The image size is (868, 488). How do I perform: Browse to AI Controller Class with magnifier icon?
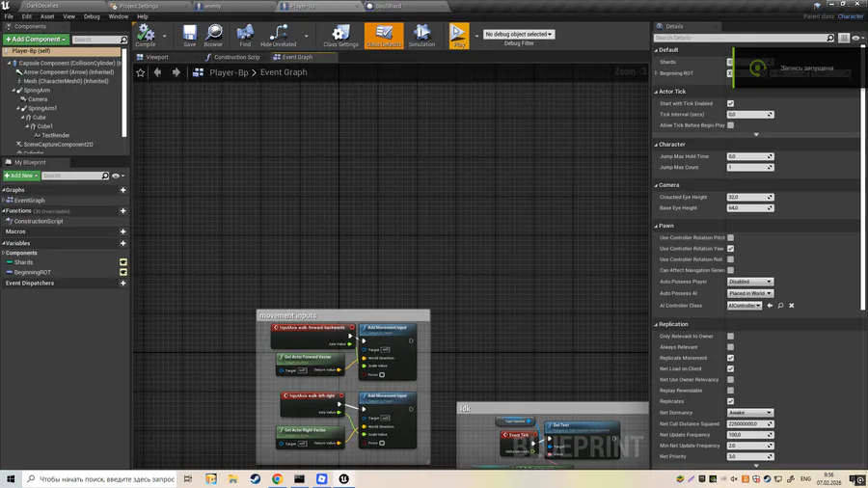click(x=780, y=306)
